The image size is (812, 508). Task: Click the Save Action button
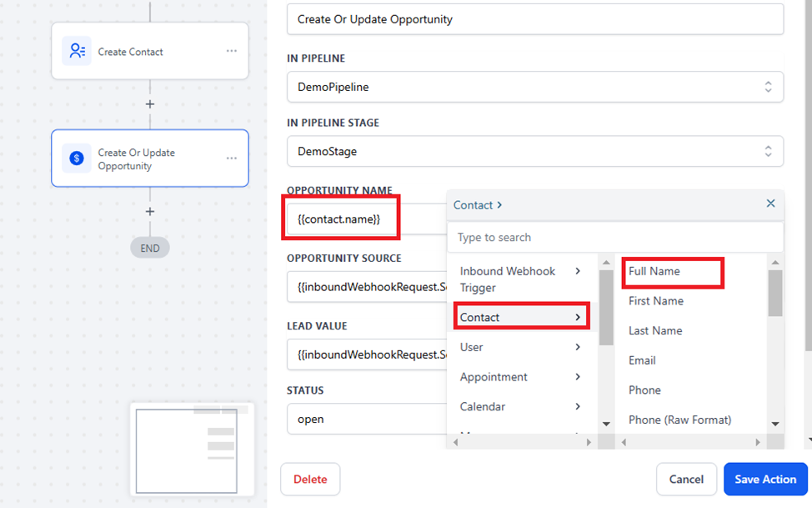764,479
